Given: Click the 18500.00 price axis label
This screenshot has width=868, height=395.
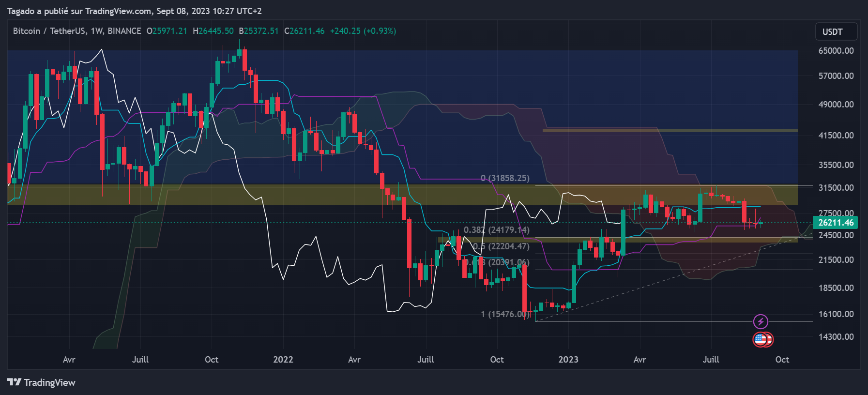Looking at the screenshot, I should click(836, 288).
